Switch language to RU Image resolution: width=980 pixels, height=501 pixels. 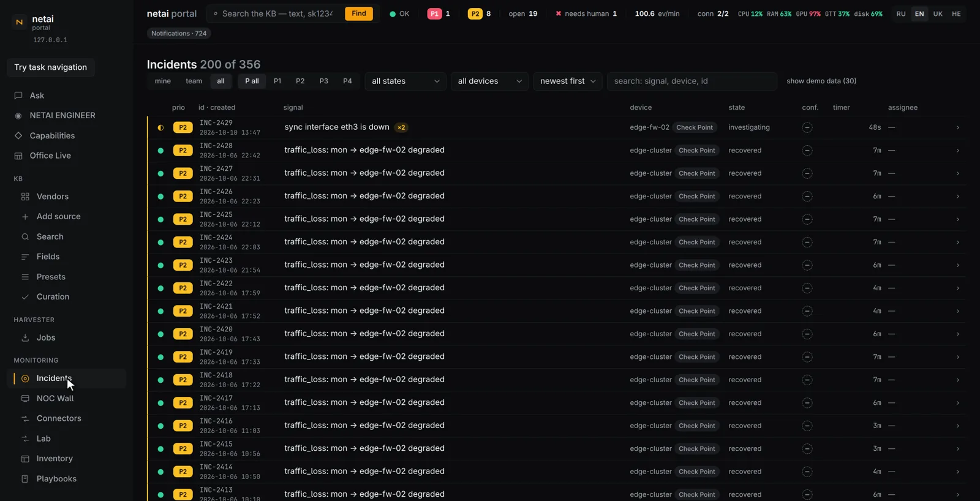(x=901, y=13)
